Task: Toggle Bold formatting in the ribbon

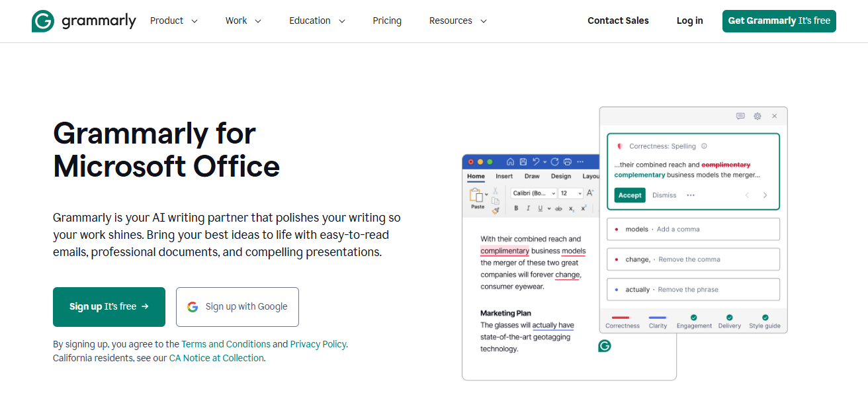Action: pyautogui.click(x=516, y=208)
